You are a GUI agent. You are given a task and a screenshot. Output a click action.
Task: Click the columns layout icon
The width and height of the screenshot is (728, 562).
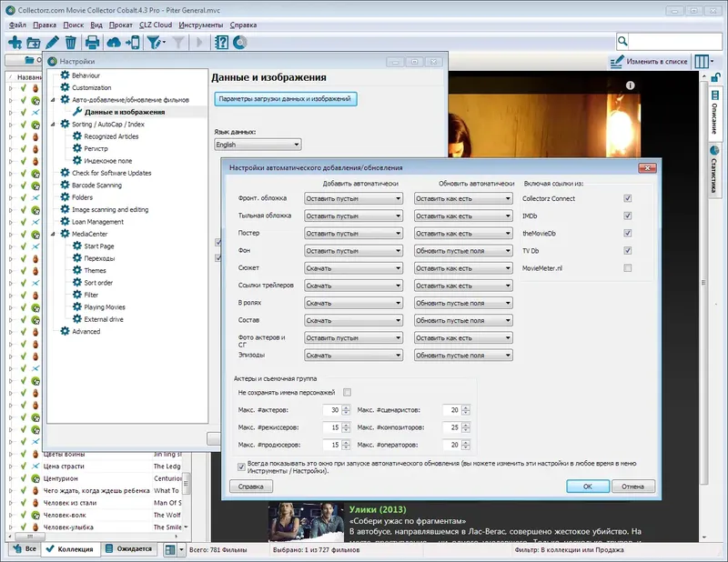coord(703,61)
